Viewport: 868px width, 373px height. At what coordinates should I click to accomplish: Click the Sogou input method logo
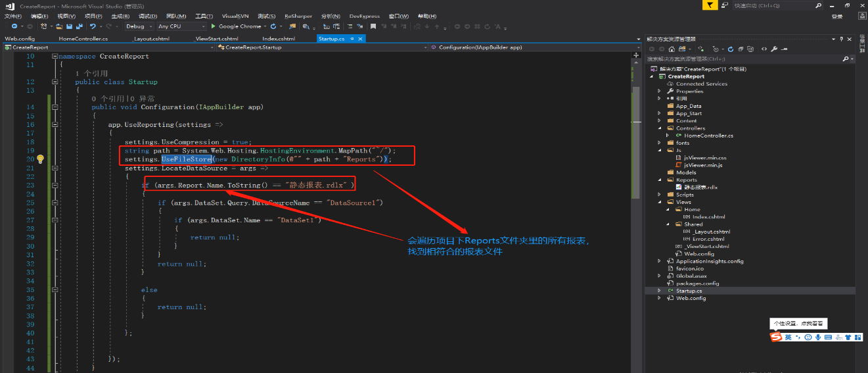point(776,337)
